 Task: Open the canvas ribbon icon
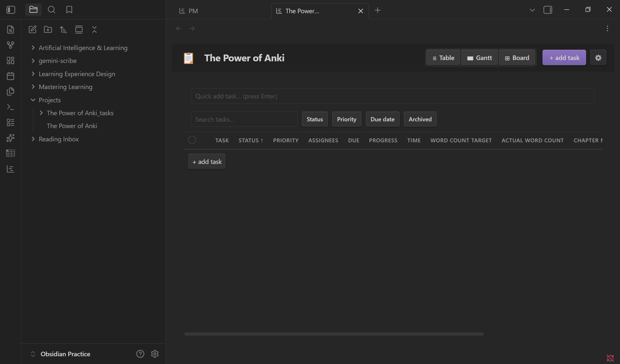click(10, 60)
